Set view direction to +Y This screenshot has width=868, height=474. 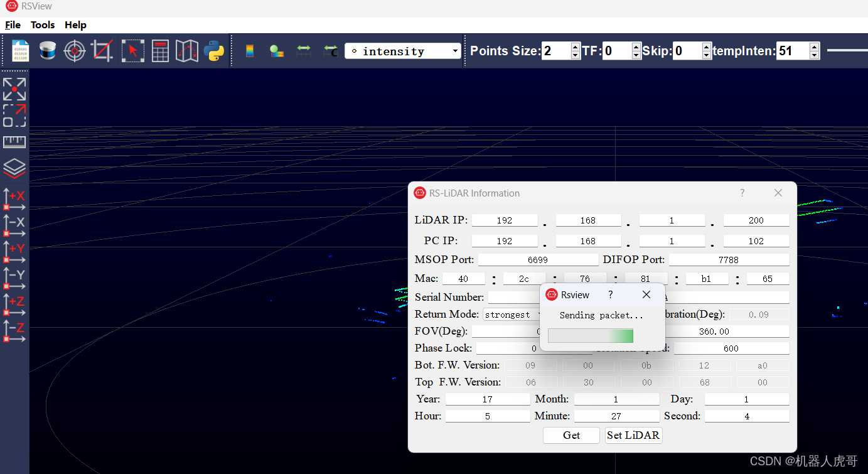(x=14, y=251)
